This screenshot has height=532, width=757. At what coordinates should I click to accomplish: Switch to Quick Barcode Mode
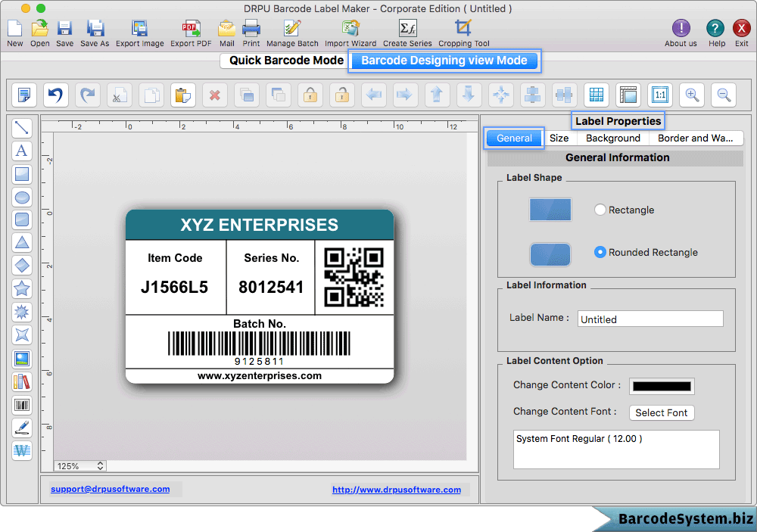(x=286, y=61)
